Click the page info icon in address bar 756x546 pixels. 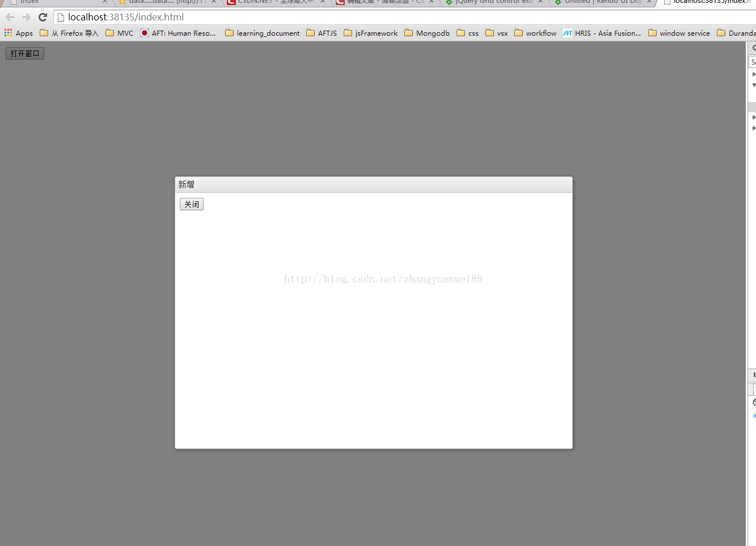tap(61, 17)
